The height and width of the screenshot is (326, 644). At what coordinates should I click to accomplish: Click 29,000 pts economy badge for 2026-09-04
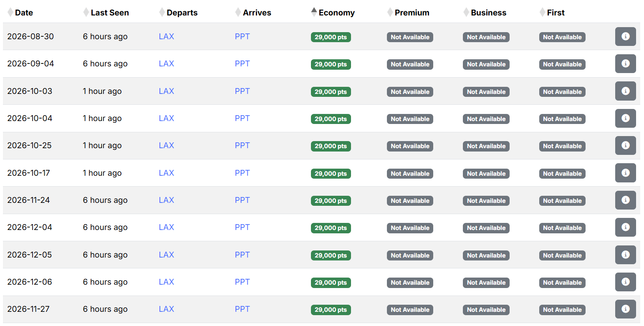pos(331,64)
